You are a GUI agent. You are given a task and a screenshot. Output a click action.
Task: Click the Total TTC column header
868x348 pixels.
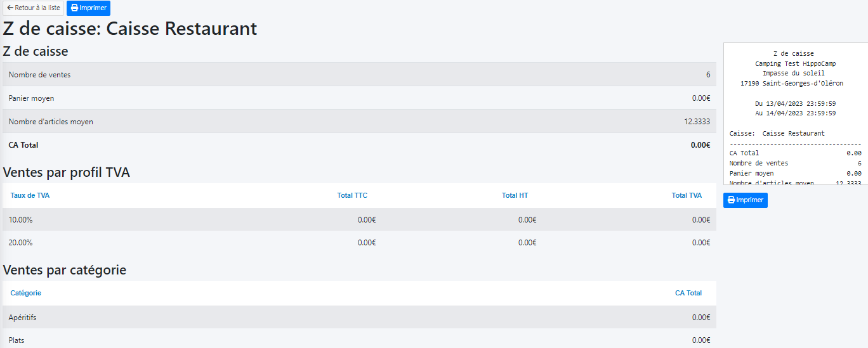[x=352, y=195]
